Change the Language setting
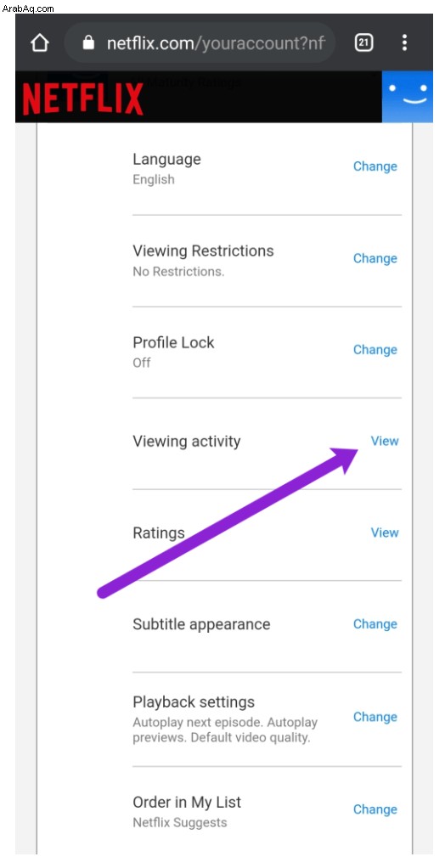This screenshot has height=868, width=445. 375,166
